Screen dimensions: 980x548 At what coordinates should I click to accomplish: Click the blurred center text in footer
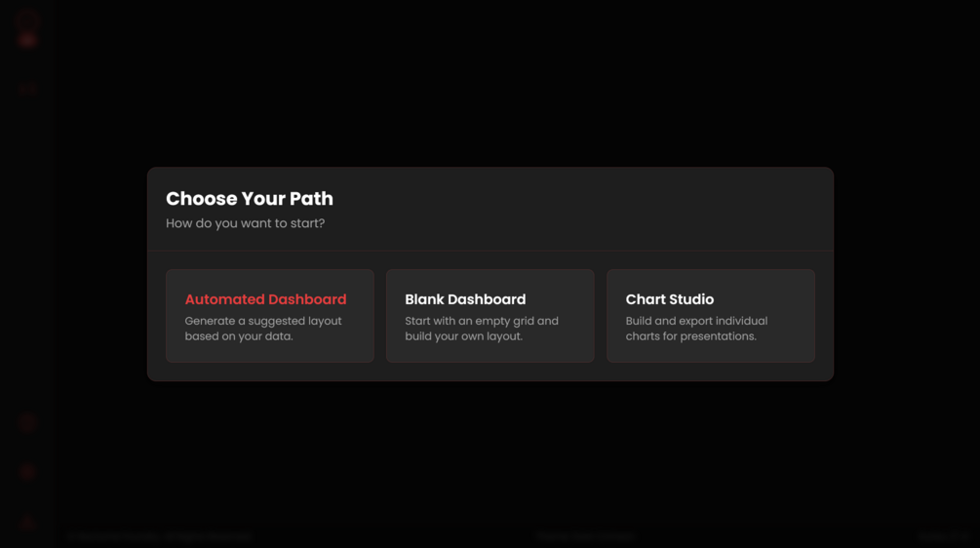pyautogui.click(x=585, y=536)
